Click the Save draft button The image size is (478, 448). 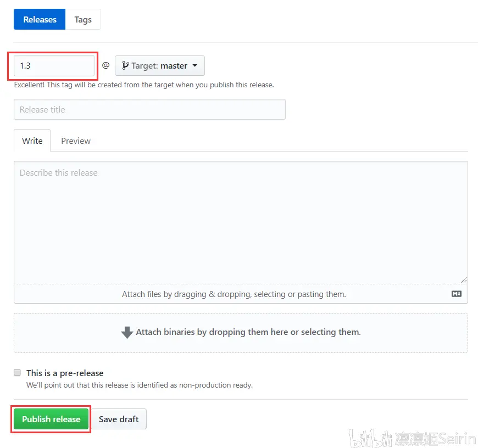(119, 419)
